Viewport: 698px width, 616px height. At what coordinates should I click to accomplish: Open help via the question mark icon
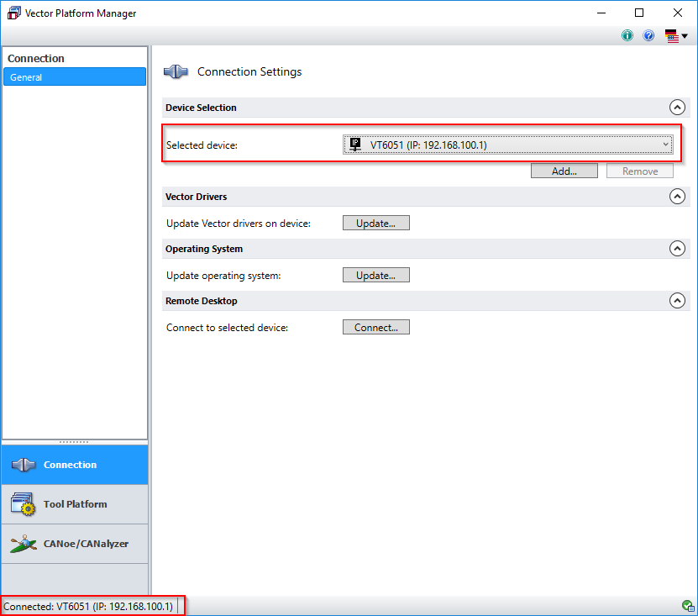click(x=648, y=35)
